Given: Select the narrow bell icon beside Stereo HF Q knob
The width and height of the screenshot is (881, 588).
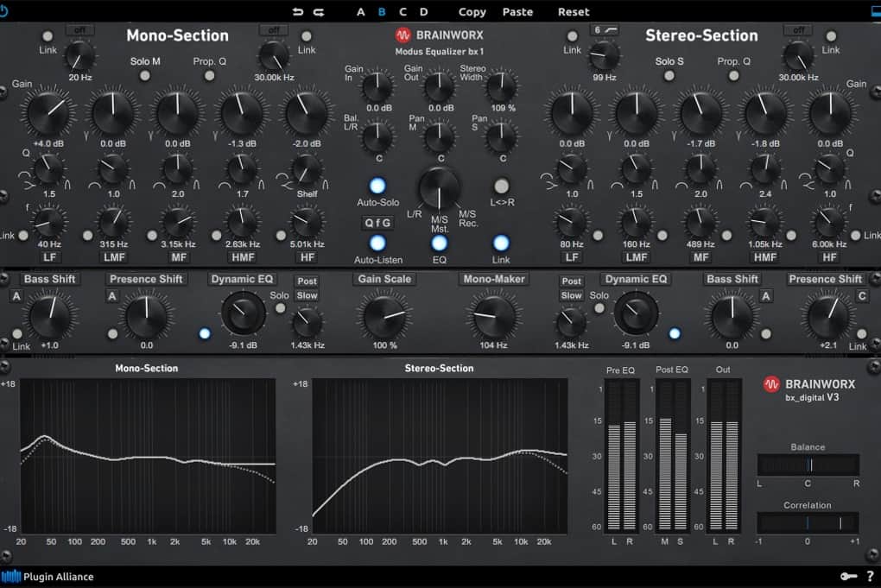Looking at the screenshot, I should pyautogui.click(x=848, y=185).
